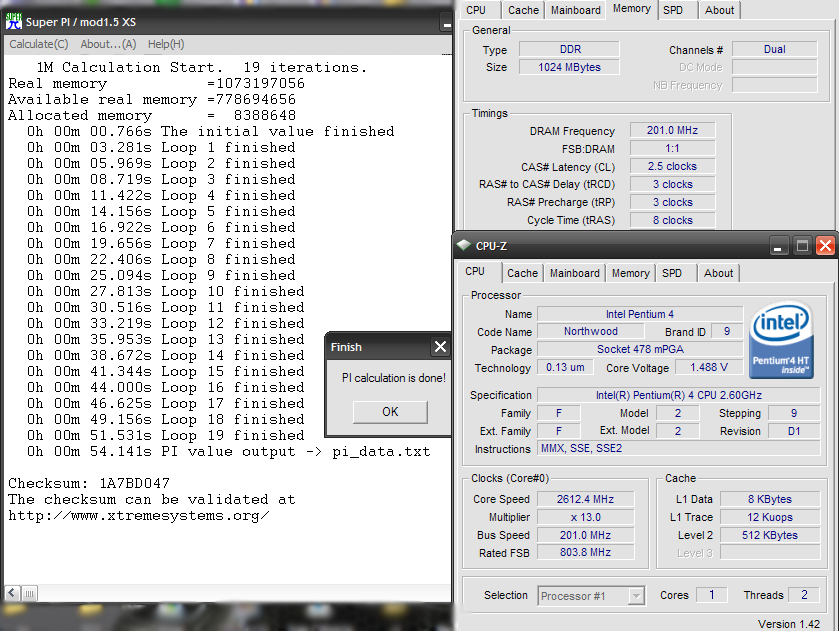Open About tab in back CPU-Z window
839x631 pixels.
coord(719,10)
